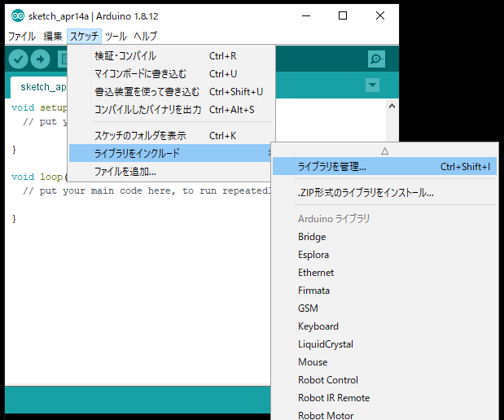Minimize the Arduino window

pyautogui.click(x=306, y=15)
